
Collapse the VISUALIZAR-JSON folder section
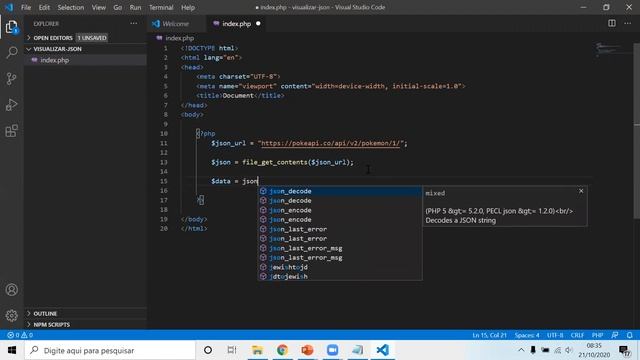tap(57, 49)
